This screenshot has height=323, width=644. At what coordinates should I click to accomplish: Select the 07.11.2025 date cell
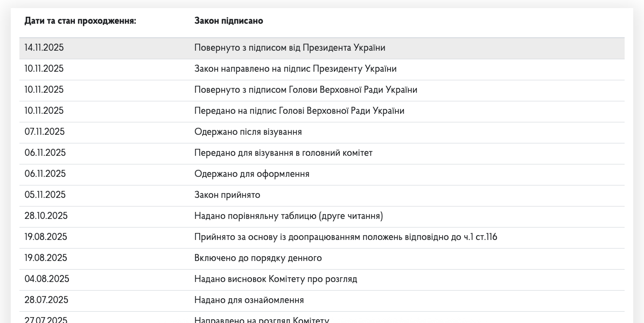point(44,132)
